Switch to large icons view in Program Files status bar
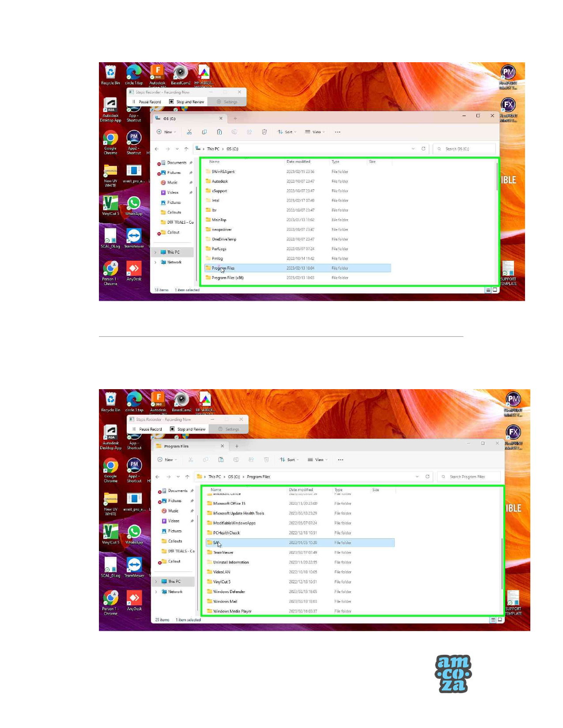The image size is (563, 728). coord(500,620)
